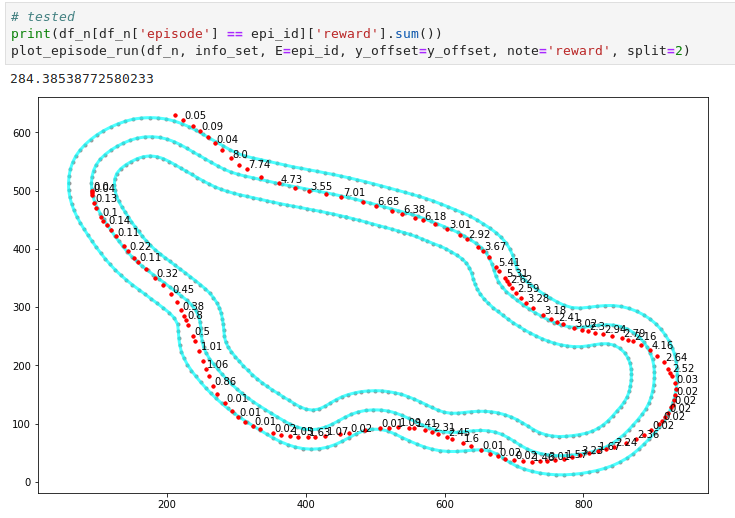The height and width of the screenshot is (518, 735).
Task: Click the print statement line in the code
Action: point(226,34)
